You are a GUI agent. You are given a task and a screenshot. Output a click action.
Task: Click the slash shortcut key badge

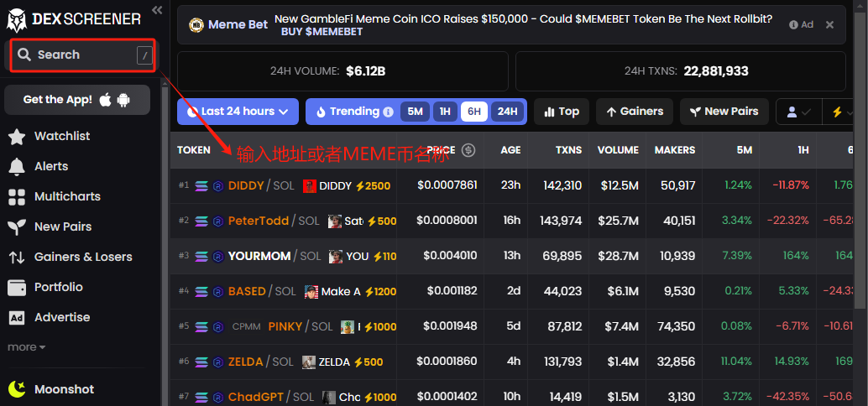point(144,55)
